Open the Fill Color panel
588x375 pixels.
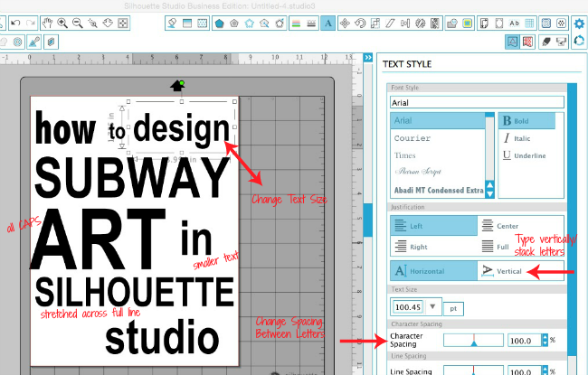tap(172, 23)
